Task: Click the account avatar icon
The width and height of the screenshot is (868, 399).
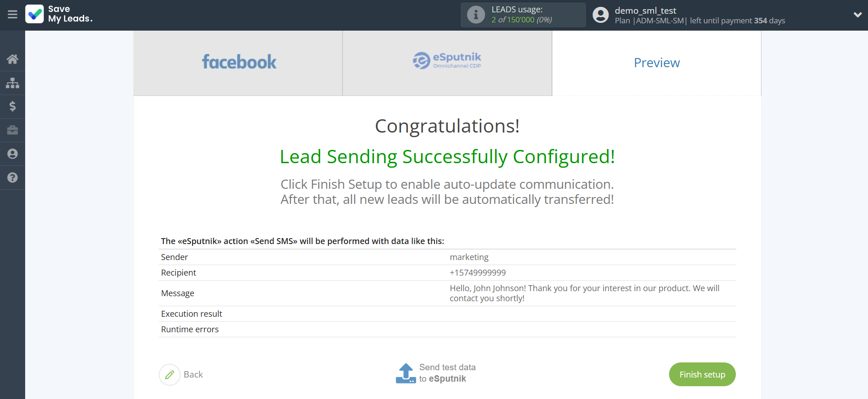Action: [x=600, y=15]
